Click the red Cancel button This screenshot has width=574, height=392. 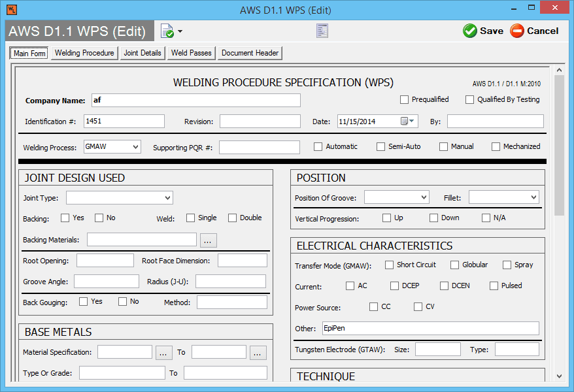(535, 31)
